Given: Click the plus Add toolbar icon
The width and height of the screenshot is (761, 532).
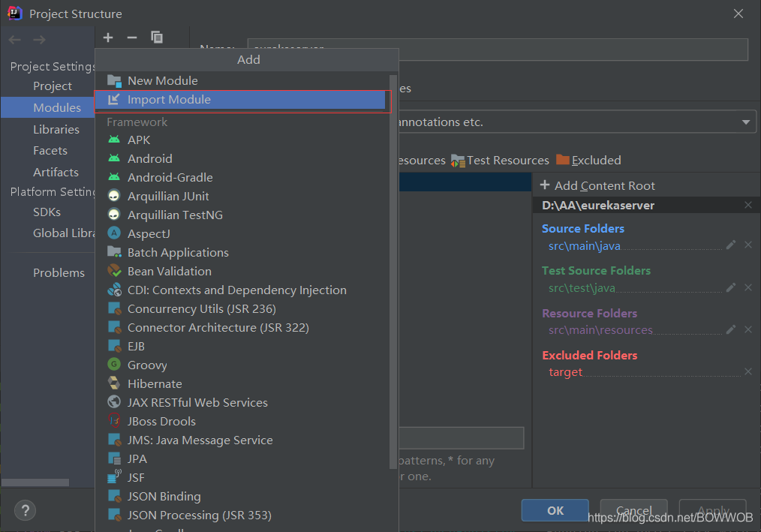Looking at the screenshot, I should click(x=108, y=38).
